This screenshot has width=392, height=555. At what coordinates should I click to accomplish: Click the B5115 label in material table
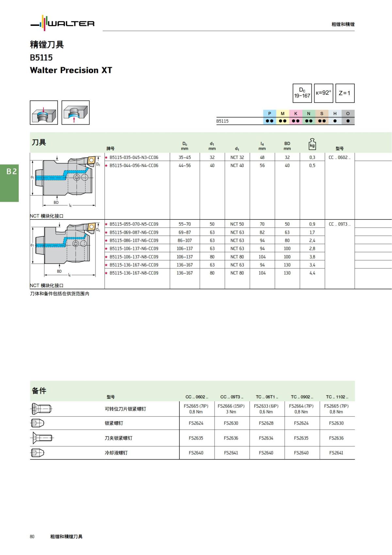pyautogui.click(x=222, y=121)
